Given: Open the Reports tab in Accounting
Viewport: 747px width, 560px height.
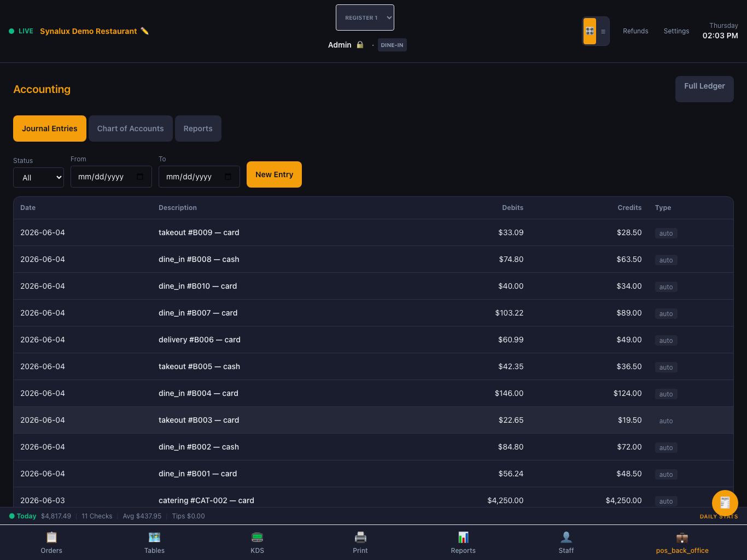Looking at the screenshot, I should [198, 129].
